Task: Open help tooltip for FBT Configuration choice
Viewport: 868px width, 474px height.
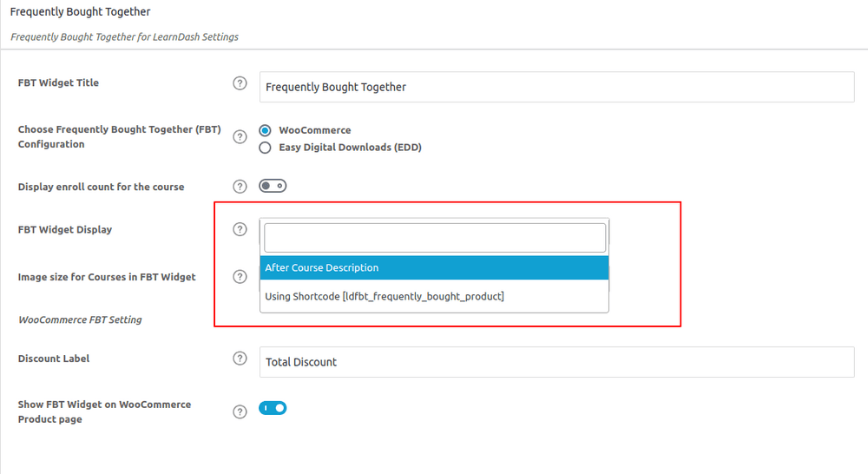Action: click(240, 137)
